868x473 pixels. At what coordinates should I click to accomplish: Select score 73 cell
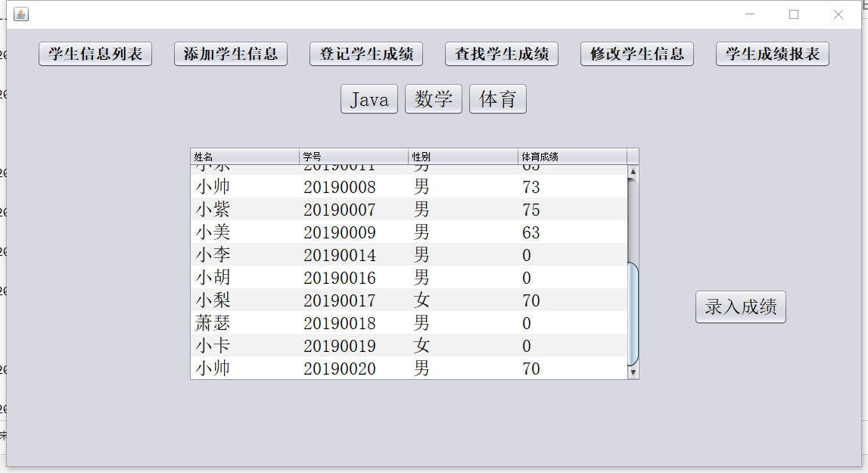[531, 187]
